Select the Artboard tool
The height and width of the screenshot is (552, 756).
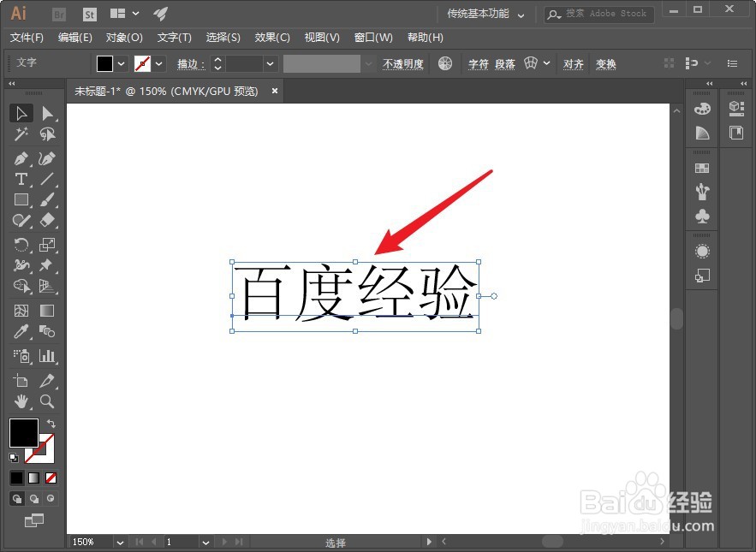click(x=21, y=380)
